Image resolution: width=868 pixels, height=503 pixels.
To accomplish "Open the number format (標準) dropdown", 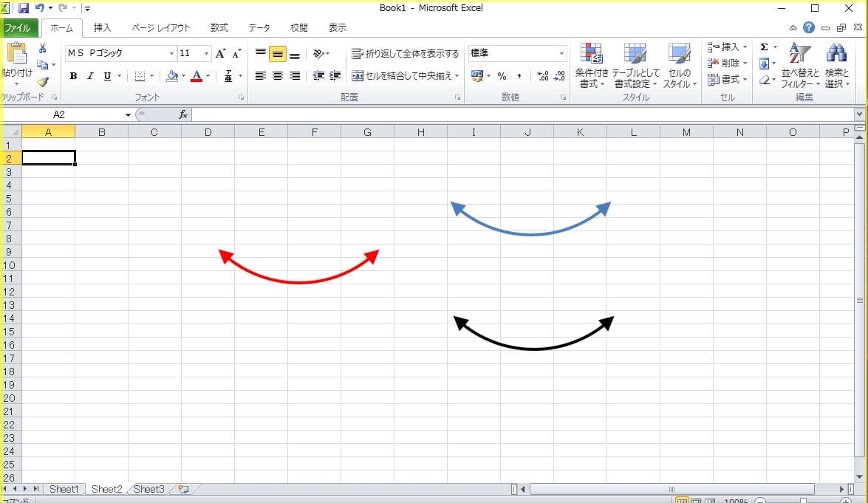I will pyautogui.click(x=559, y=53).
